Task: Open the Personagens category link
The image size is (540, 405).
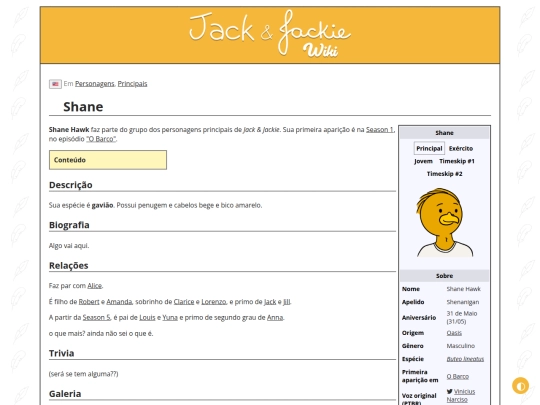Action: point(95,84)
